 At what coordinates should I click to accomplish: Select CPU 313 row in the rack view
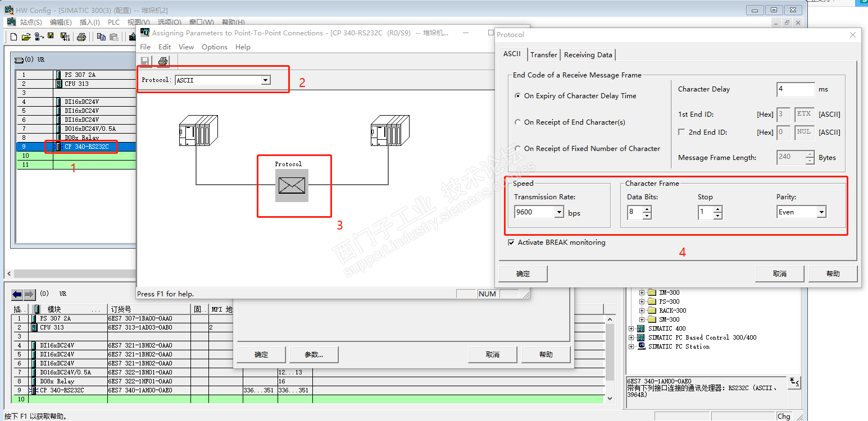(77, 84)
